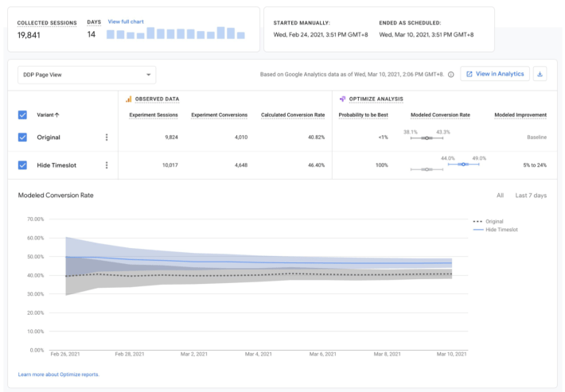Click the info icon beside Analytics date
Image resolution: width=565 pixels, height=392 pixels.
[x=451, y=75]
